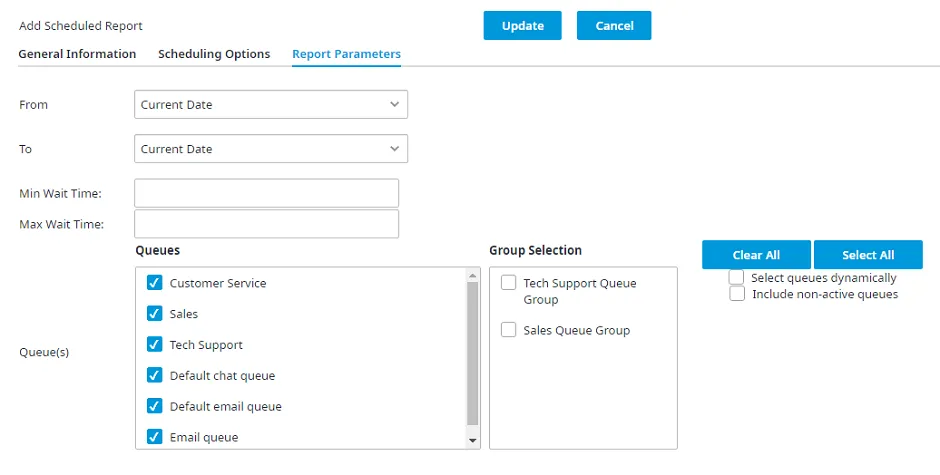Viewport: 940px width, 475px height.
Task: Uncheck the Customer Service queue
Action: (155, 282)
